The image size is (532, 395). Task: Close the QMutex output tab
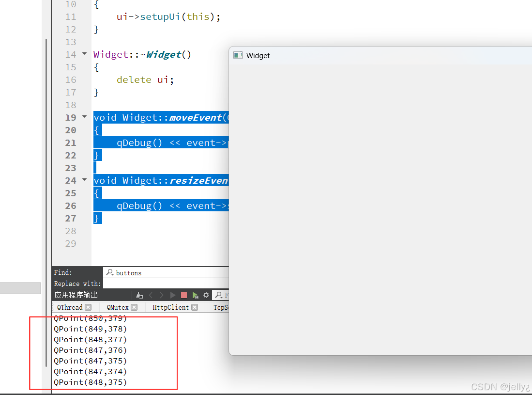[135, 307]
